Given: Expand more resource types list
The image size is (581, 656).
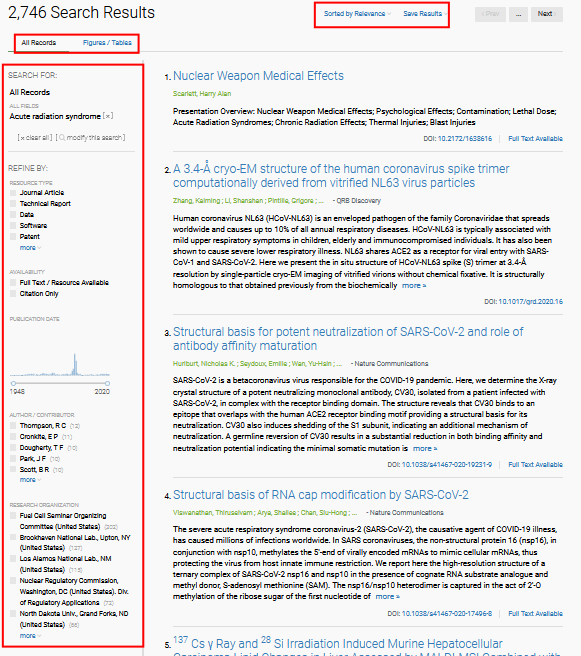Looking at the screenshot, I should coord(30,248).
